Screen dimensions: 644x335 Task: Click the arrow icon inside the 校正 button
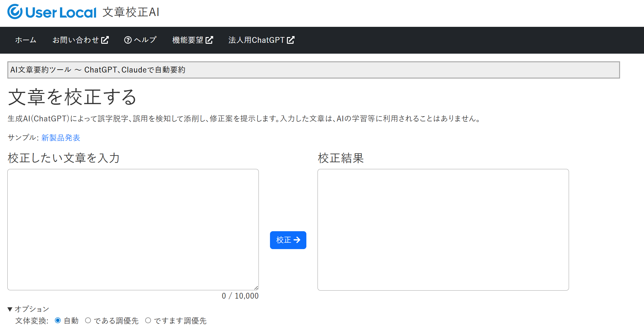click(297, 240)
